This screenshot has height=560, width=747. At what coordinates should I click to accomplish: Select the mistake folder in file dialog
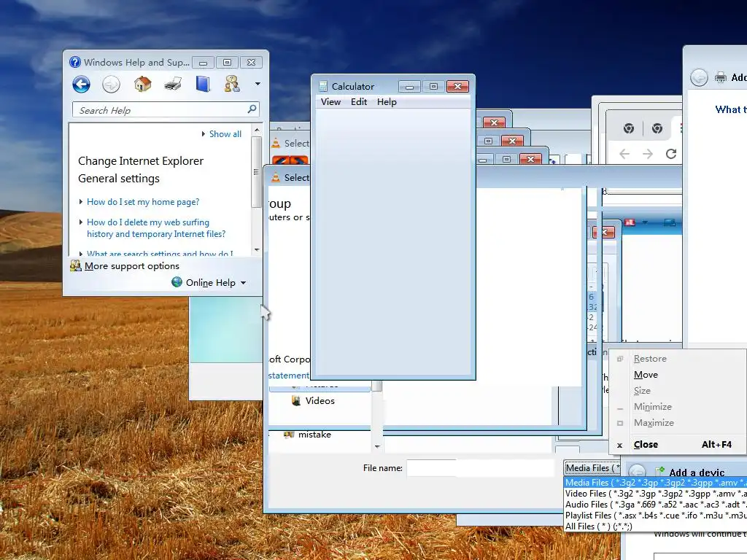coord(314,435)
